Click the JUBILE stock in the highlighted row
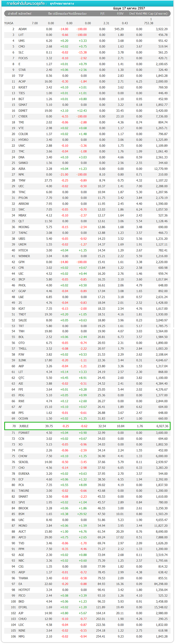 coord(24,426)
